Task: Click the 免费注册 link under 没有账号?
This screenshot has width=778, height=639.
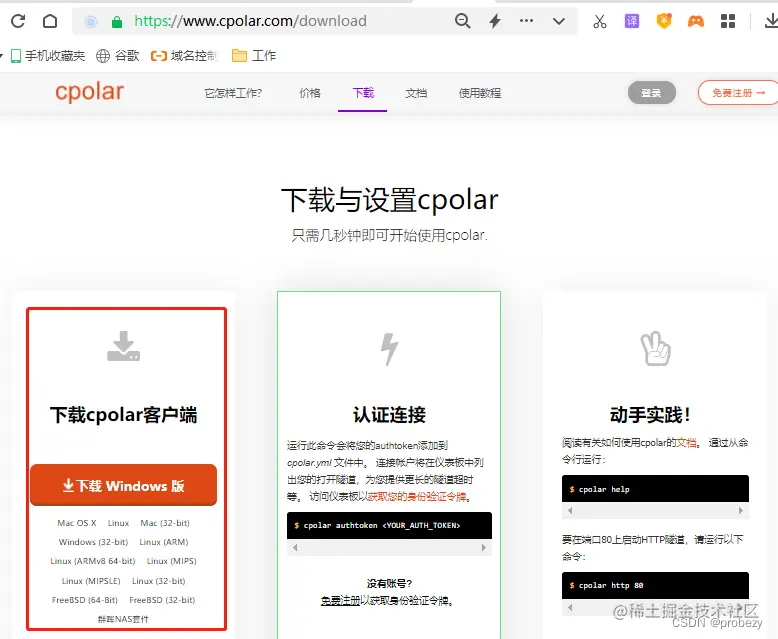Action: [x=340, y=601]
